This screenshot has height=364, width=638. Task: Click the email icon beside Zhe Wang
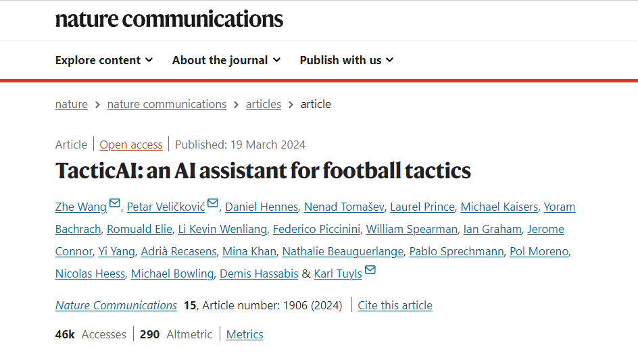point(114,203)
